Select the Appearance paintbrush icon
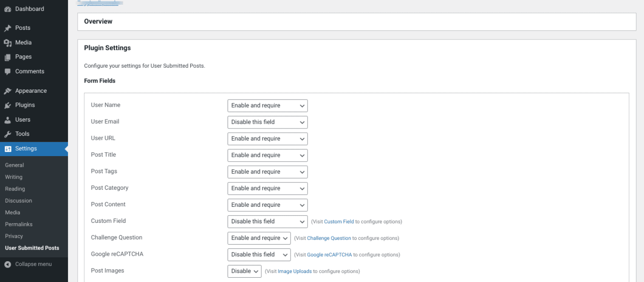644x282 pixels. (8, 90)
